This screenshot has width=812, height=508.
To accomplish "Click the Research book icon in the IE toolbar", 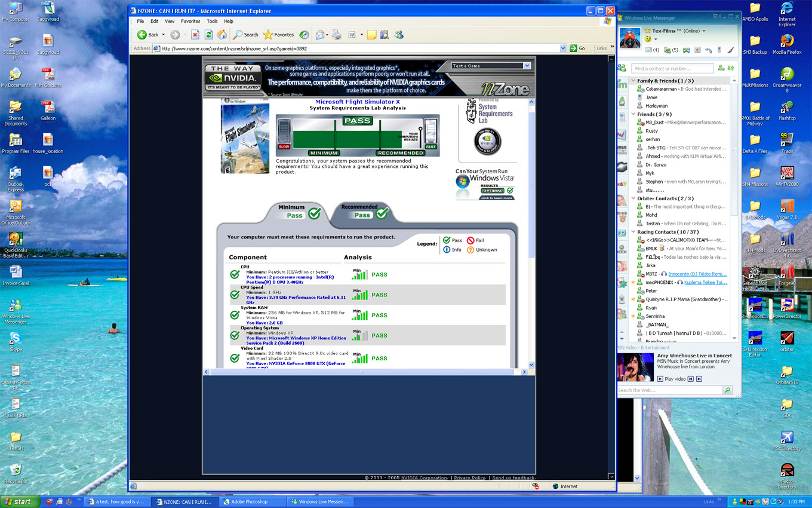I will click(384, 35).
